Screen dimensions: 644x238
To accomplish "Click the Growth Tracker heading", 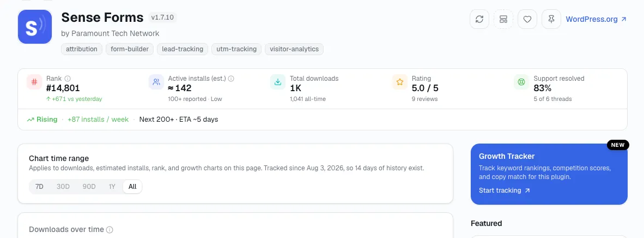I will [x=507, y=157].
